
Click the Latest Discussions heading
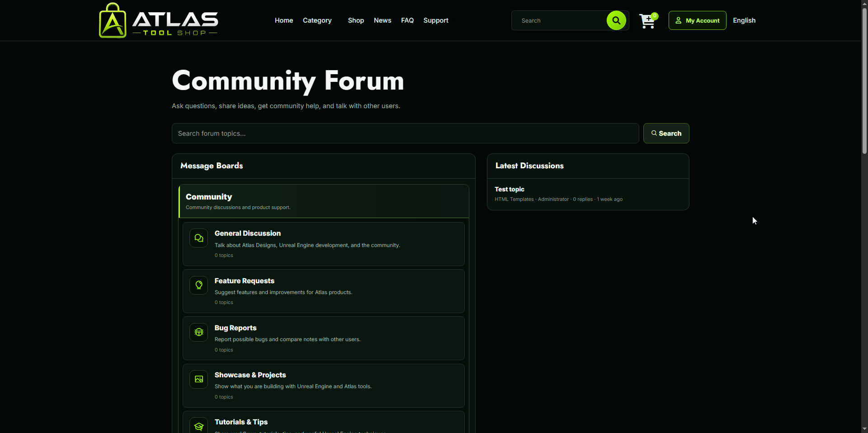tap(529, 166)
